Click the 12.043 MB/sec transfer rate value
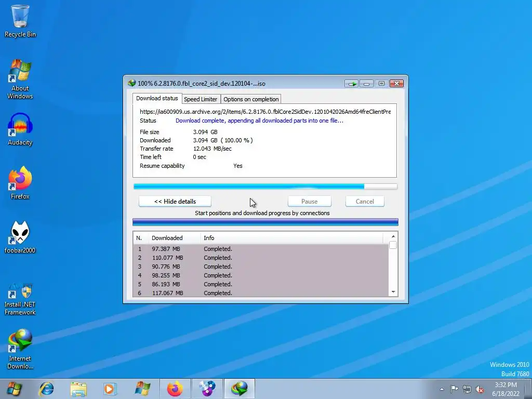This screenshot has height=399, width=532. tap(212, 149)
